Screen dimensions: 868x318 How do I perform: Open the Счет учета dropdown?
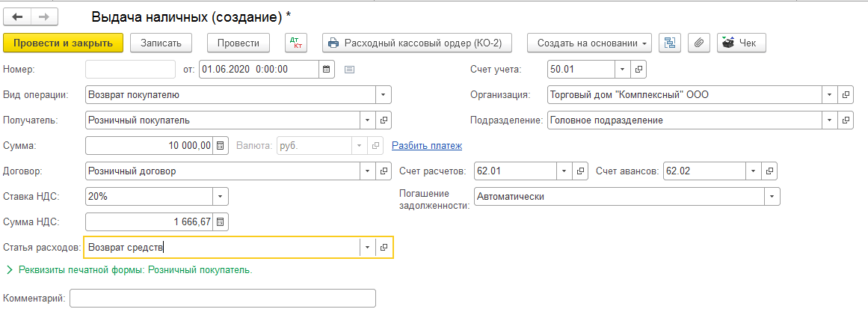(x=623, y=70)
